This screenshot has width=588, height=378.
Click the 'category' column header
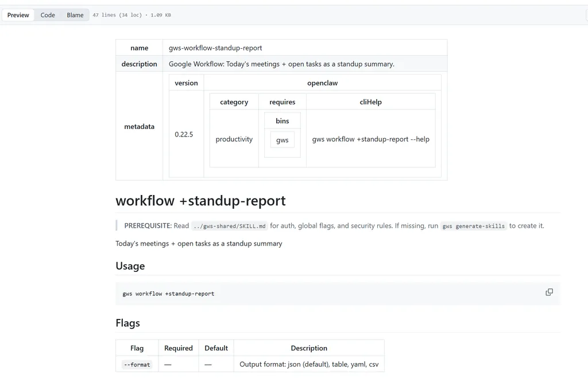coord(234,102)
